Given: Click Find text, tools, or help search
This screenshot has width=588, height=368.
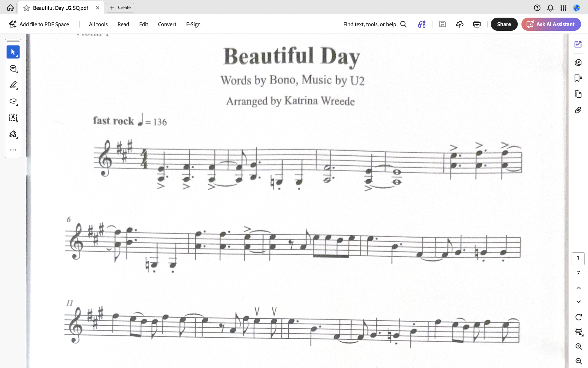Looking at the screenshot, I should [369, 24].
